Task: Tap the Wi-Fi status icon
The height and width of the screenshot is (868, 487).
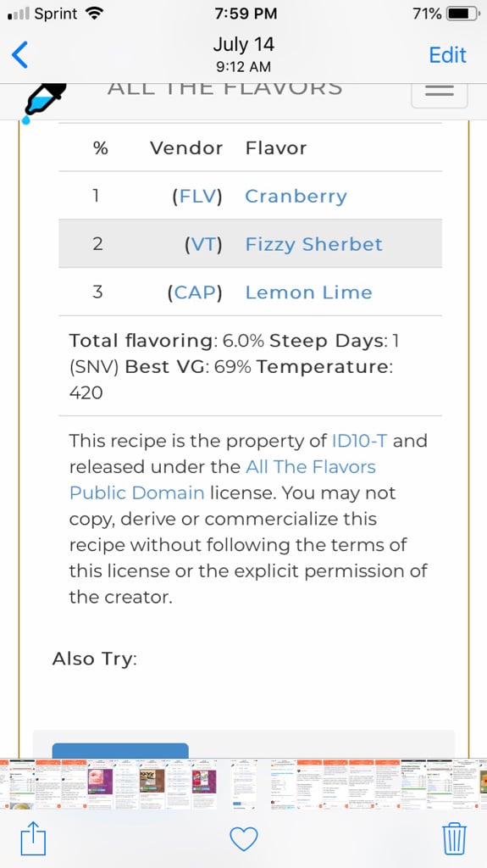Action: pyautogui.click(x=95, y=14)
